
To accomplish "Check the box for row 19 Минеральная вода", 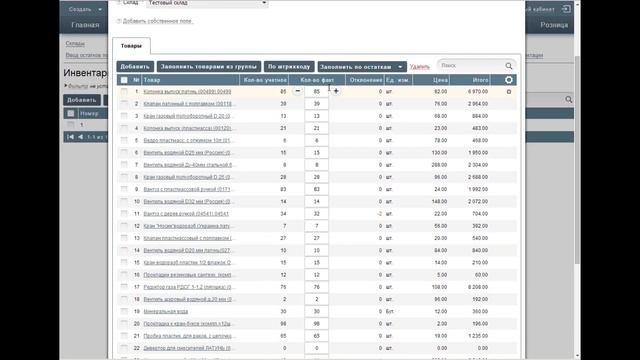I will click(x=124, y=311).
